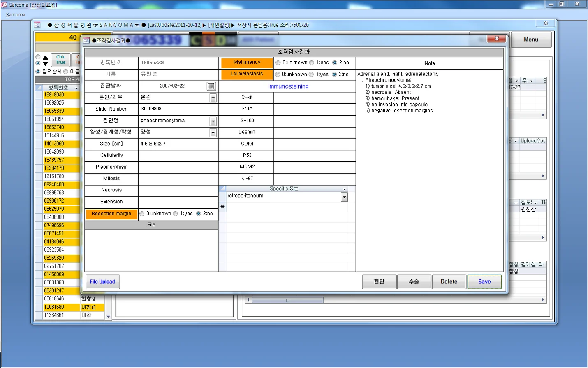The image size is (588, 368).
Task: Select 입력순서 sort radio in background window
Action: point(38,72)
